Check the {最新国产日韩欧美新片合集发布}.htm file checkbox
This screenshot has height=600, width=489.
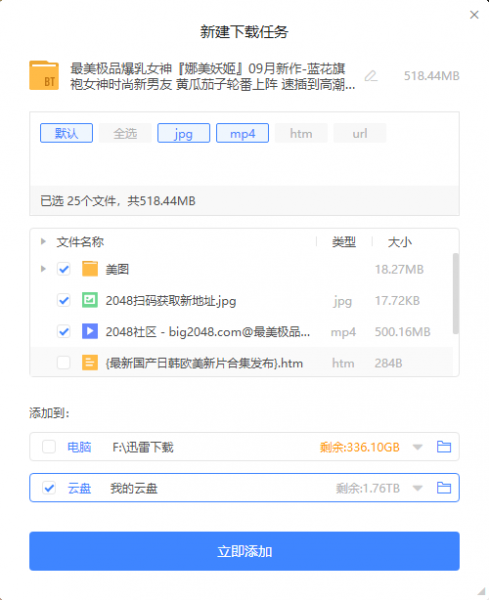tap(64, 362)
